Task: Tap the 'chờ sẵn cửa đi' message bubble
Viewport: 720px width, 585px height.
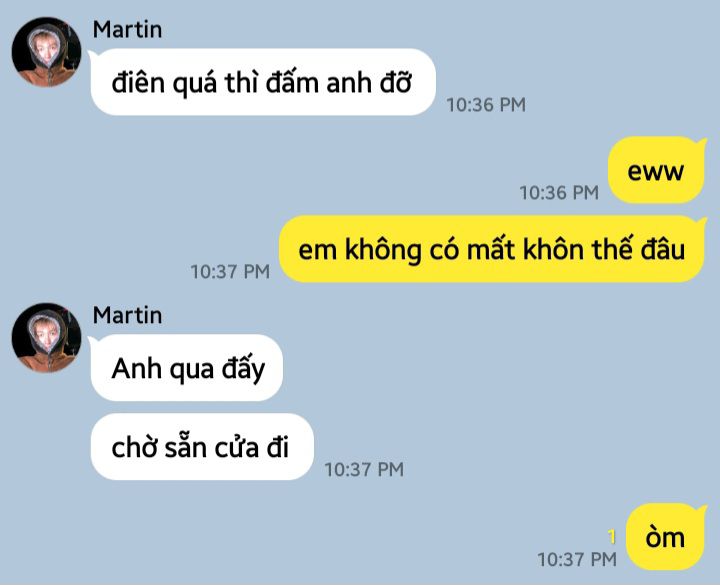Action: [202, 447]
